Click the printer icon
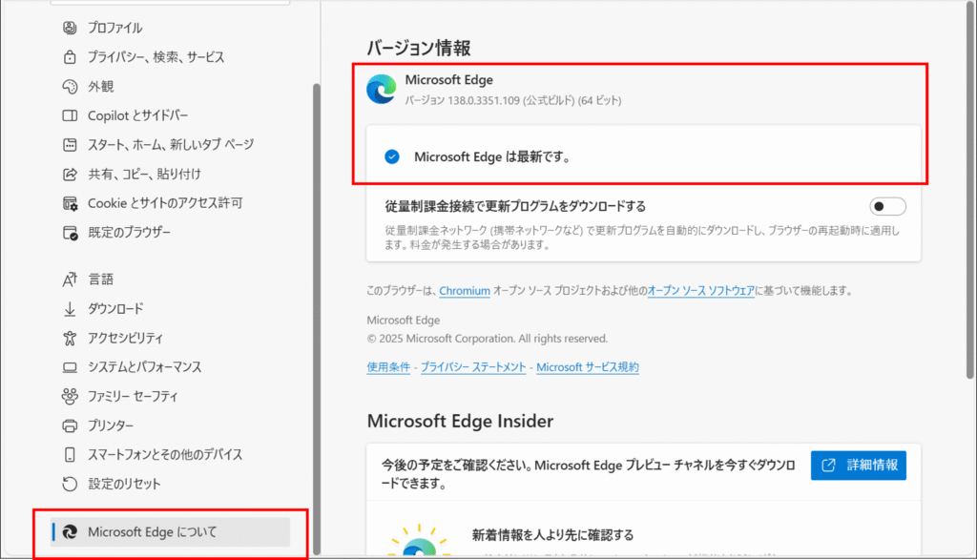 [70, 425]
